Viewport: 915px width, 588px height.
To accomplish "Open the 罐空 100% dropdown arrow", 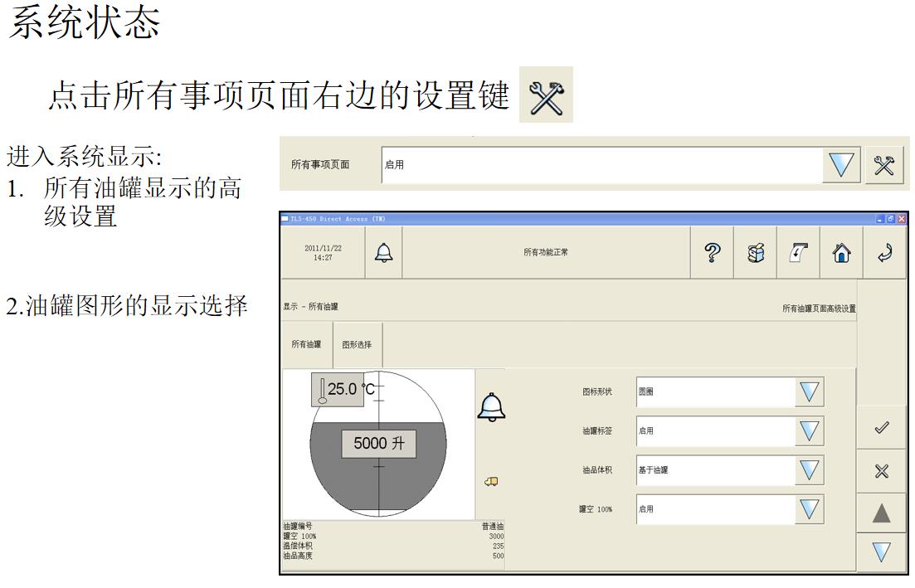I will pyautogui.click(x=809, y=509).
